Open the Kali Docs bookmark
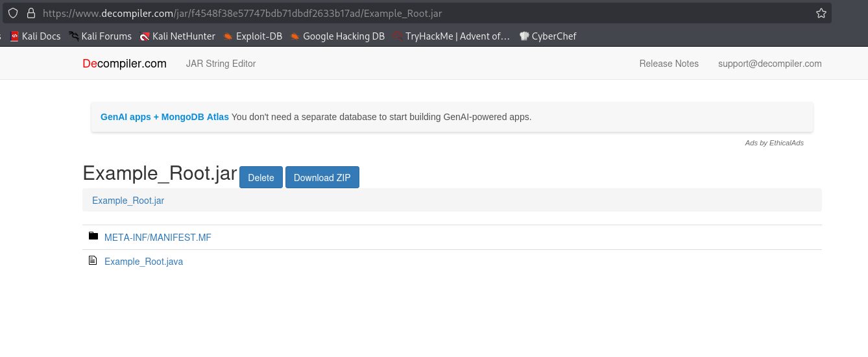 tap(36, 36)
